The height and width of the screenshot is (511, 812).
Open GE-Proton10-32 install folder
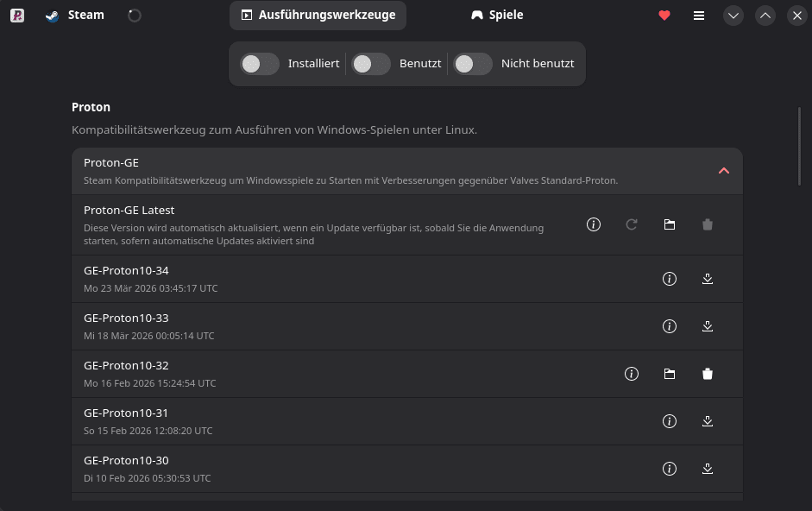click(x=670, y=374)
